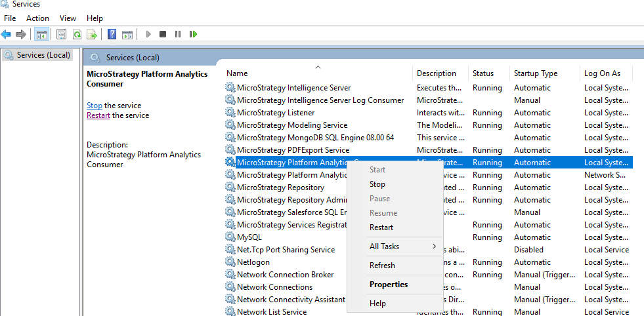Image resolution: width=644 pixels, height=316 pixels.
Task: Click The Modeli... description cell
Action: [x=439, y=125]
